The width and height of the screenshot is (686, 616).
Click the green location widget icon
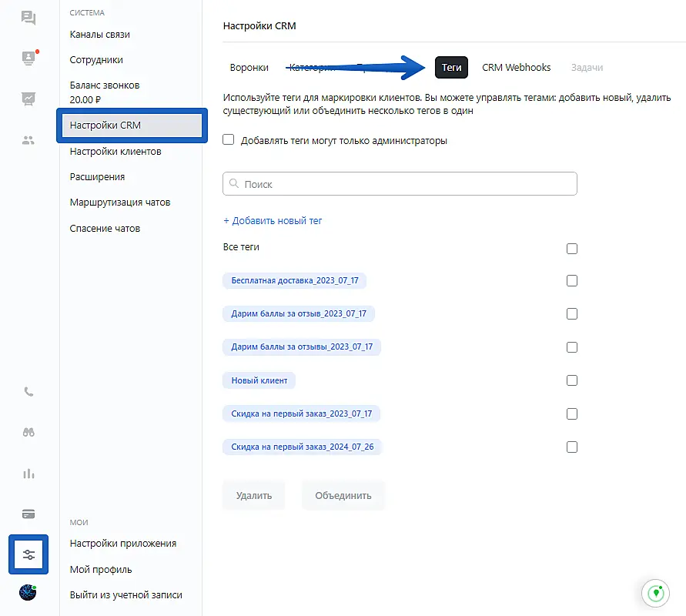pos(656,593)
